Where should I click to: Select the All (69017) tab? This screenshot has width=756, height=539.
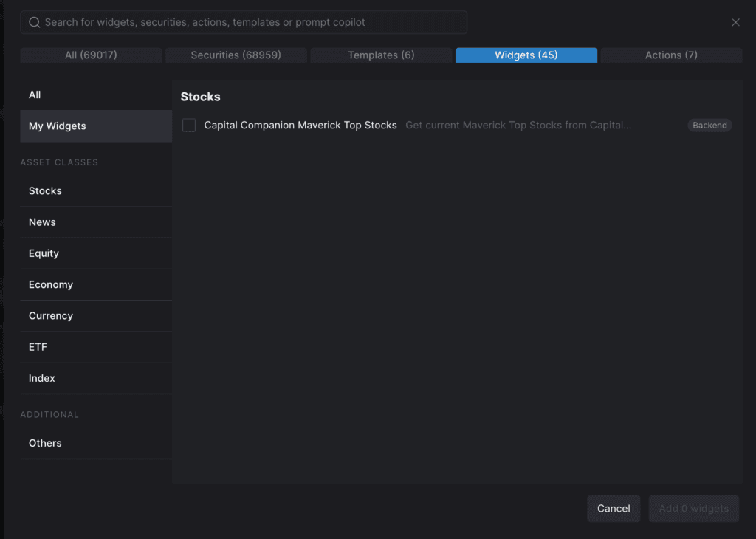click(90, 55)
